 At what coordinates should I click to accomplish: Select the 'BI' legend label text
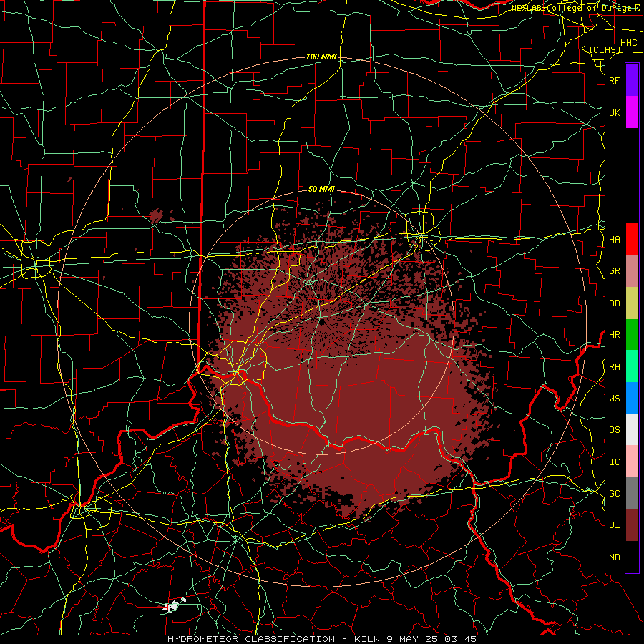614,525
